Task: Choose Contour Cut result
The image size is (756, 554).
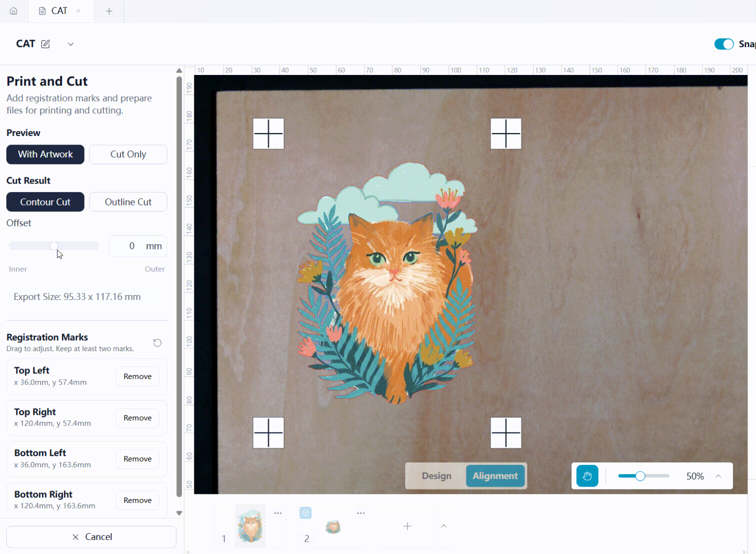Action: click(45, 202)
